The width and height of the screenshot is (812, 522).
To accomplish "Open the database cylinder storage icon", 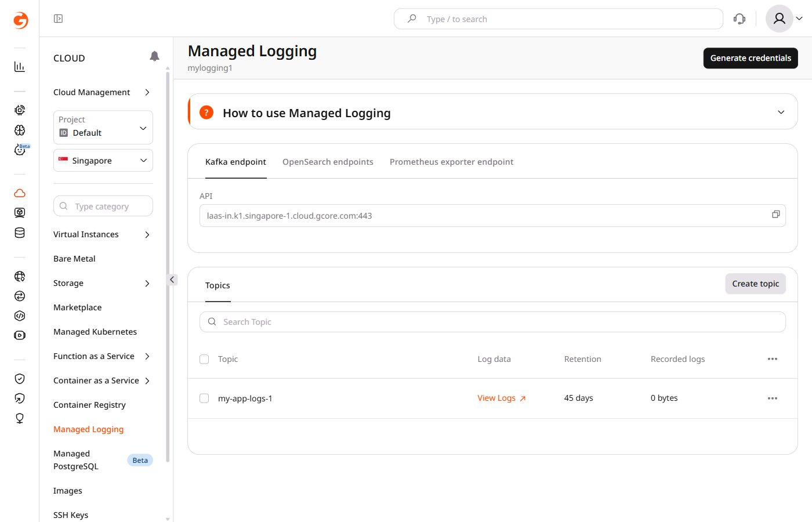I will click(20, 233).
